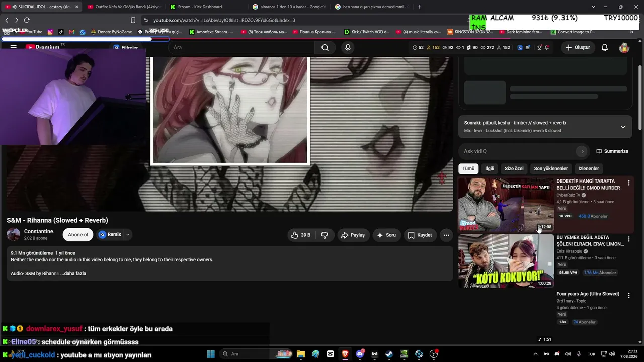Bookmark this page icon in address bar
The height and width of the screenshot is (362, 644).
coord(133,20)
